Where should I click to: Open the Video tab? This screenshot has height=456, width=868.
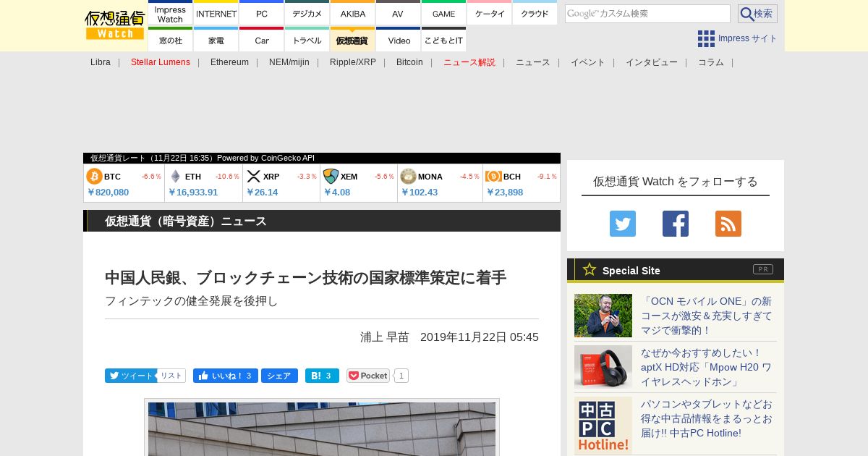pyautogui.click(x=399, y=40)
